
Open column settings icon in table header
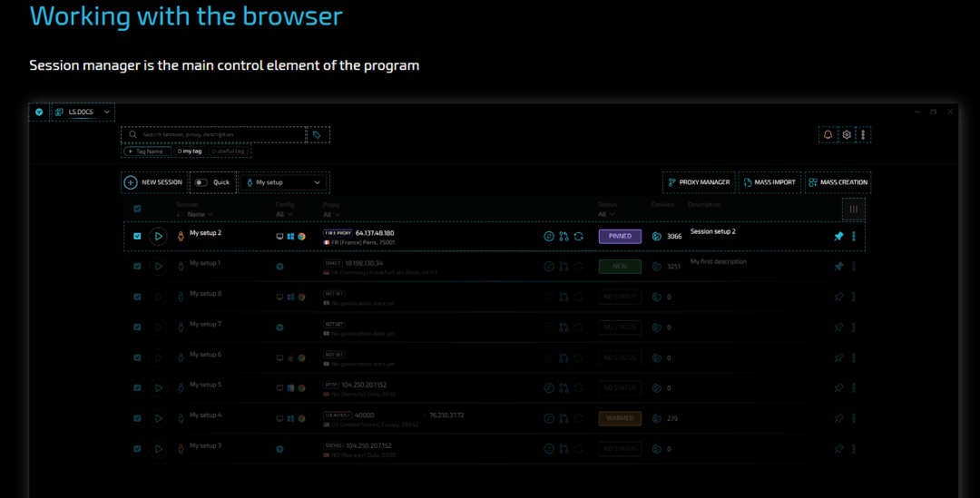tap(853, 210)
